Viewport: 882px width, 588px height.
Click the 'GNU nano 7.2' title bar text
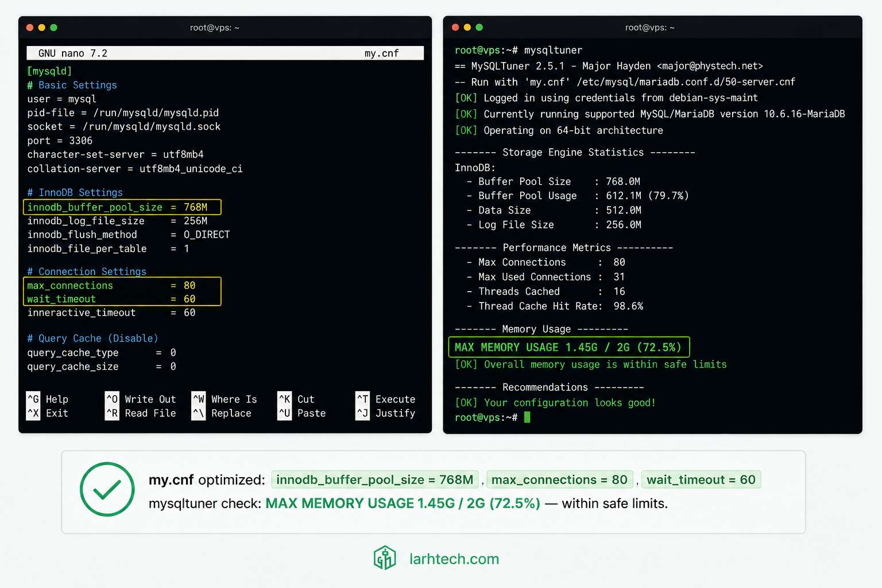pos(73,53)
